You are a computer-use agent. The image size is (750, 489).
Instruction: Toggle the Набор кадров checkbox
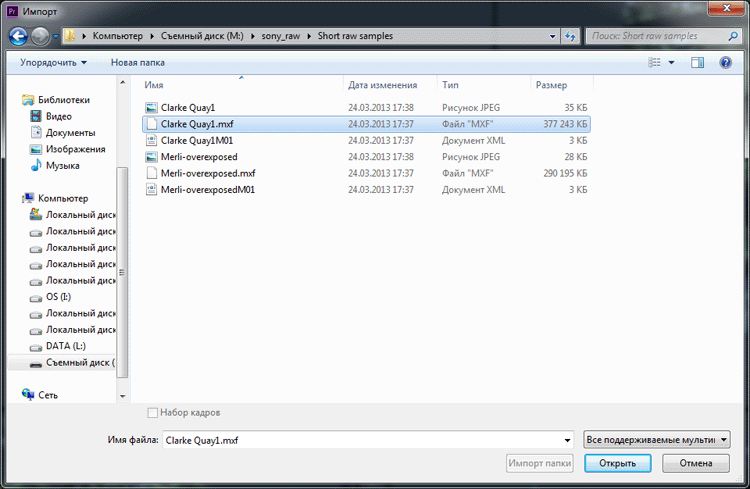[x=152, y=413]
